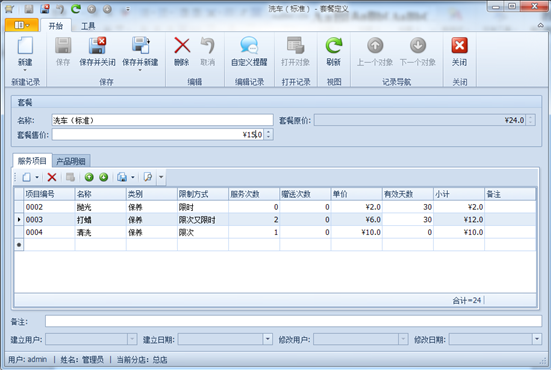The height and width of the screenshot is (370, 551).
Task: Open the 建立用户 combo box dropdown
Action: 132,339
